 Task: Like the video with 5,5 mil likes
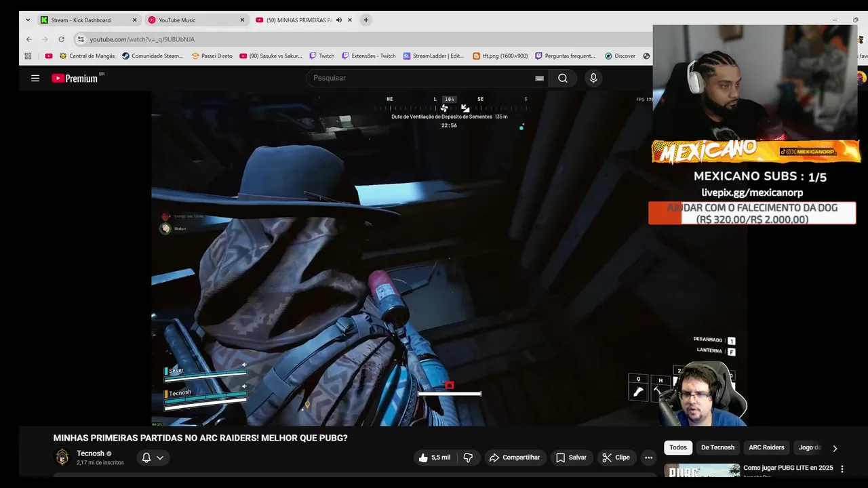pyautogui.click(x=434, y=457)
